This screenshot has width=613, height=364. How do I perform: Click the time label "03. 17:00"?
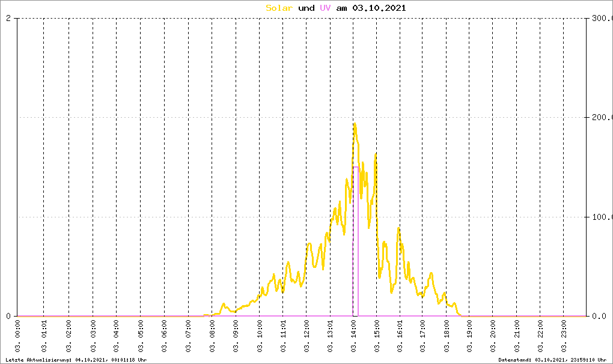[422, 336]
